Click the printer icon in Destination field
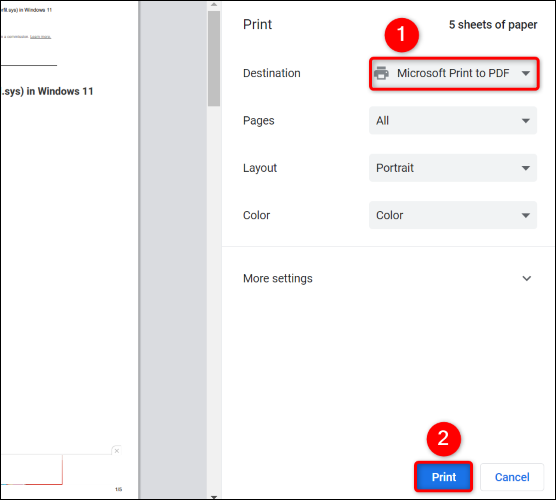The image size is (556, 500). (381, 73)
